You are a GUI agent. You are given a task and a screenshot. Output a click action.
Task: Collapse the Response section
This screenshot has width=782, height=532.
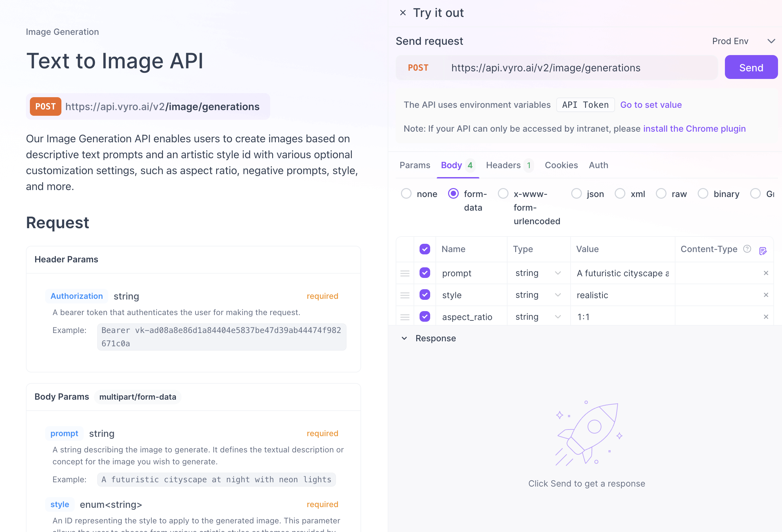coord(404,338)
